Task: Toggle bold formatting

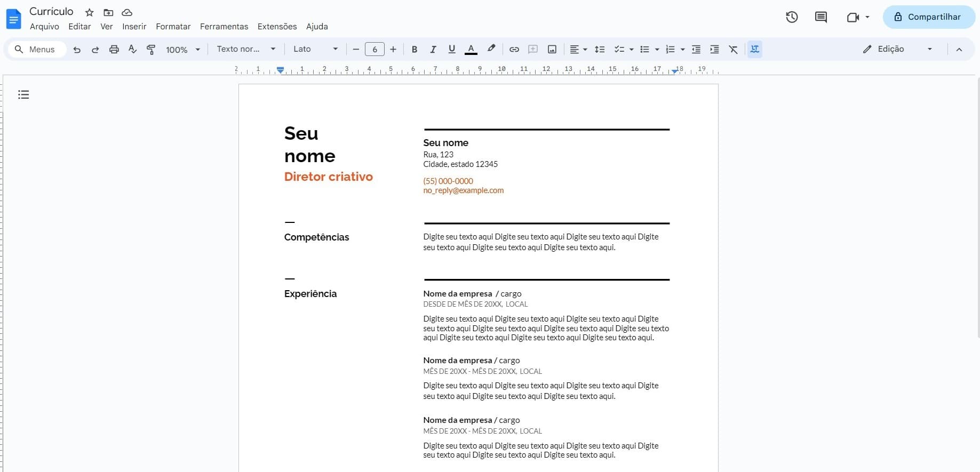Action: (414, 50)
